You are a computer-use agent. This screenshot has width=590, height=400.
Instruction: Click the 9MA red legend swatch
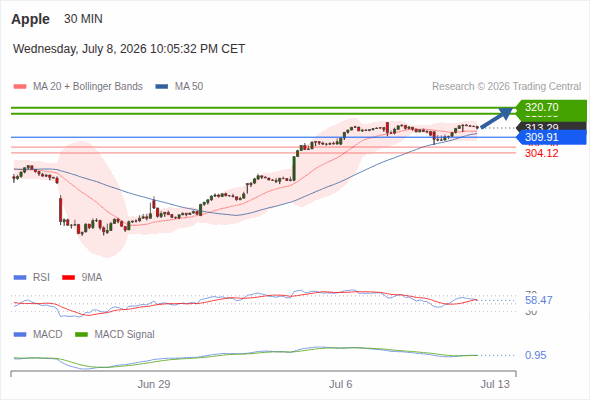coord(68,278)
